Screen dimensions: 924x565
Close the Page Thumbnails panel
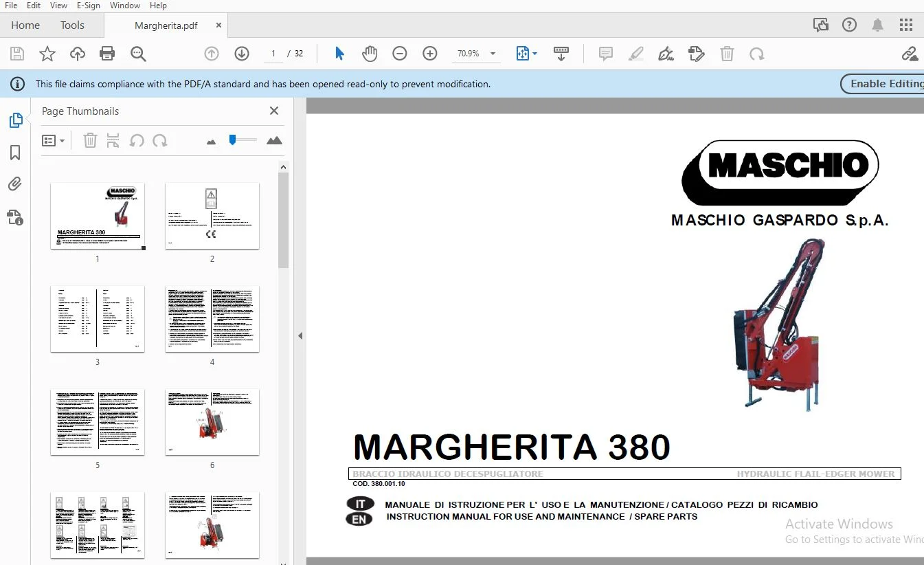tap(274, 111)
